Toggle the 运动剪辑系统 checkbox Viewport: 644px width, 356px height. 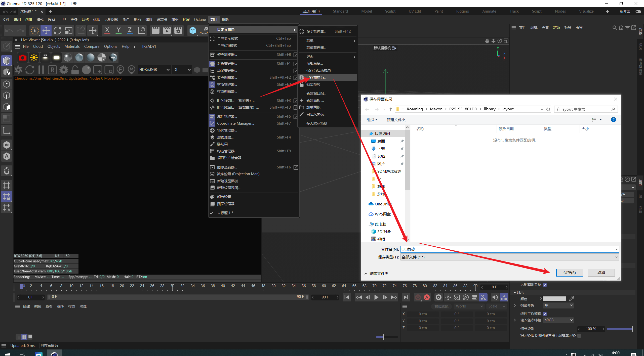coord(545,285)
